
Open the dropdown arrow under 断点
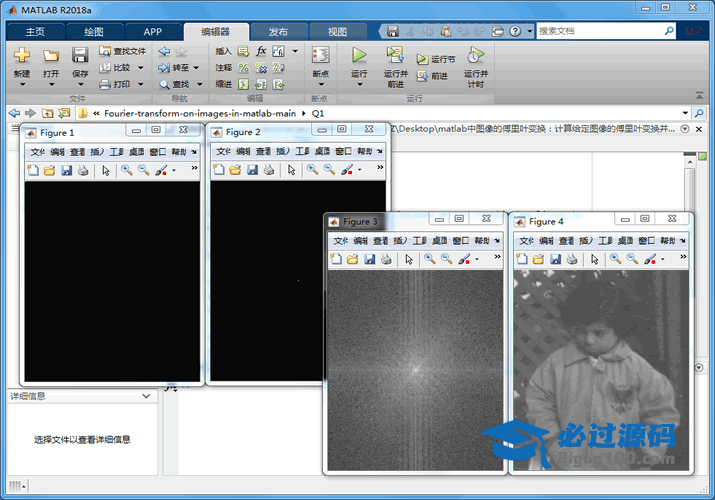(321, 84)
